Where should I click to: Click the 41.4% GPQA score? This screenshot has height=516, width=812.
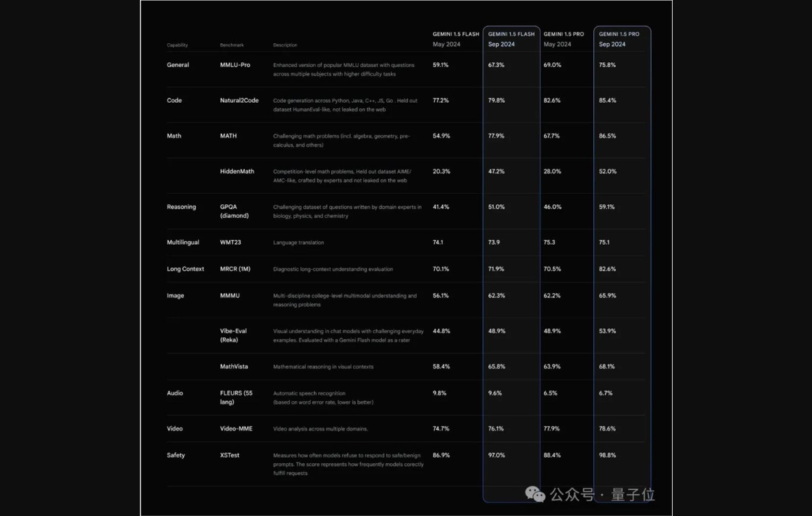pos(441,206)
